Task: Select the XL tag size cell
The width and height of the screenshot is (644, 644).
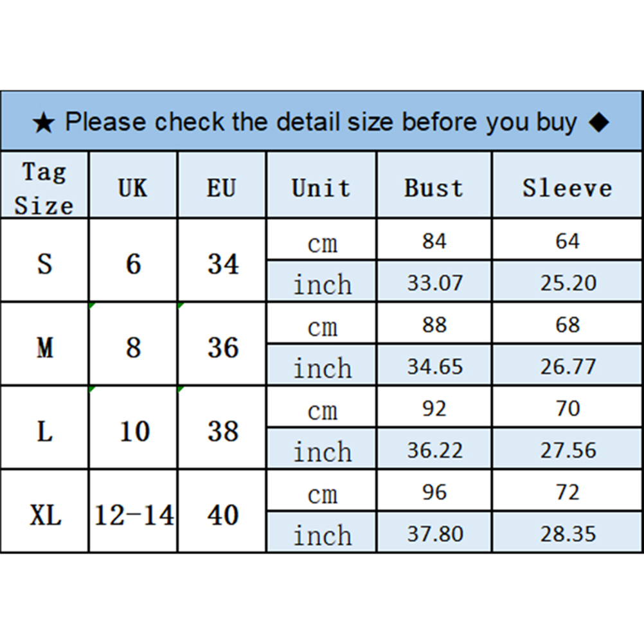Action: coord(44,515)
